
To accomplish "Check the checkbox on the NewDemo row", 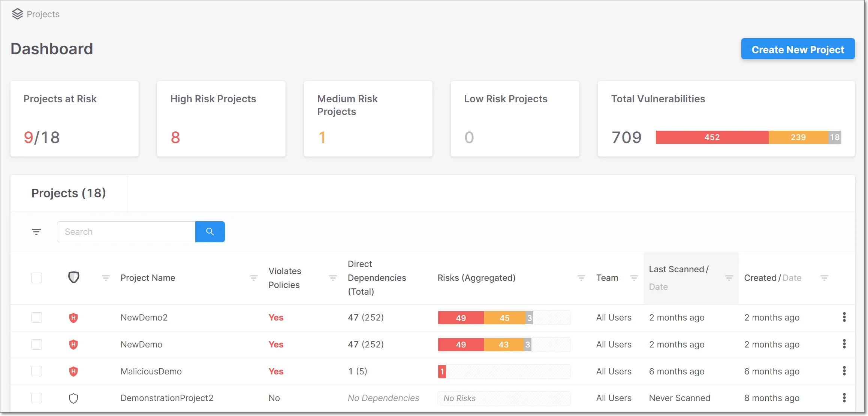I will click(37, 344).
